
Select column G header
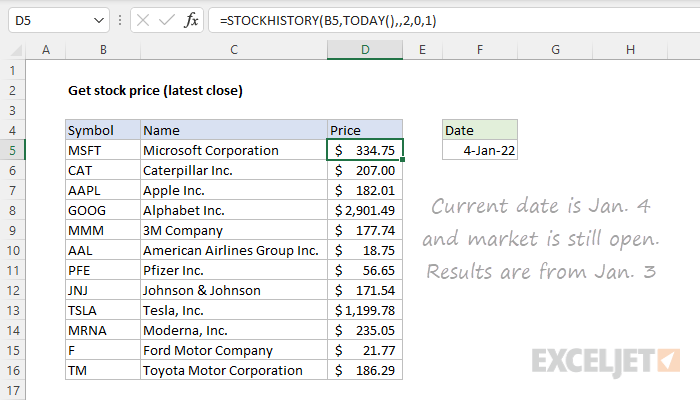pos(555,50)
